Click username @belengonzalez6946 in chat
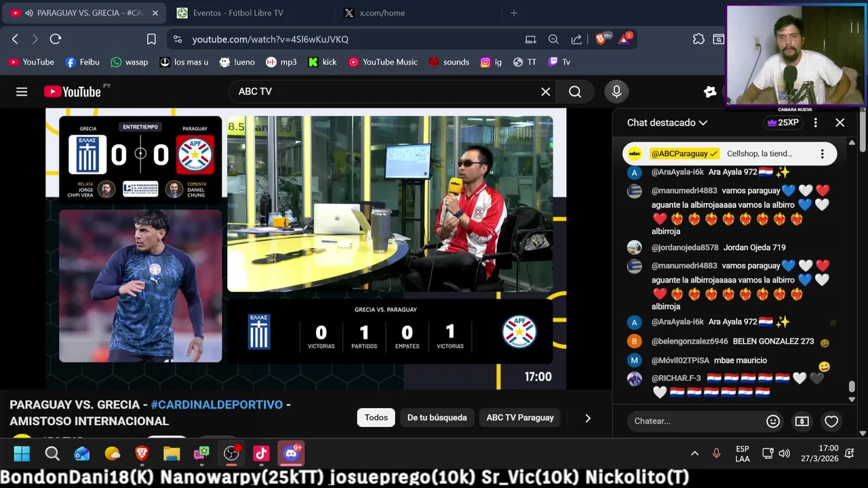The height and width of the screenshot is (488, 868). point(690,342)
